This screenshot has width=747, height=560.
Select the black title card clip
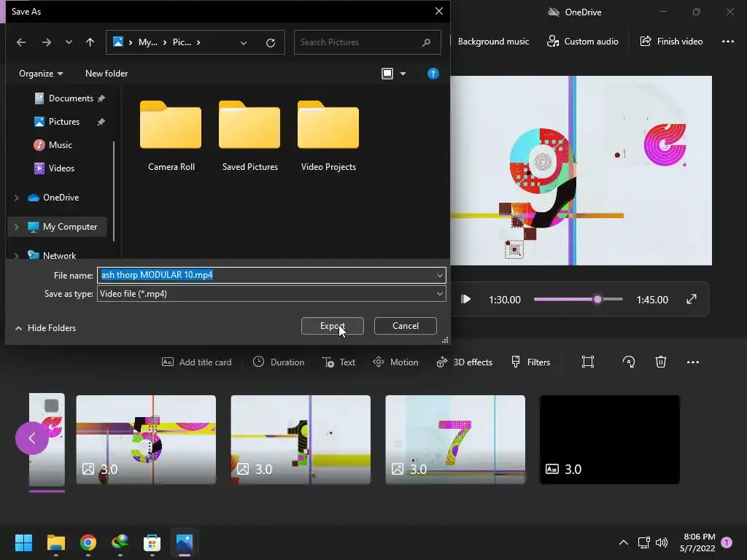pyautogui.click(x=610, y=440)
